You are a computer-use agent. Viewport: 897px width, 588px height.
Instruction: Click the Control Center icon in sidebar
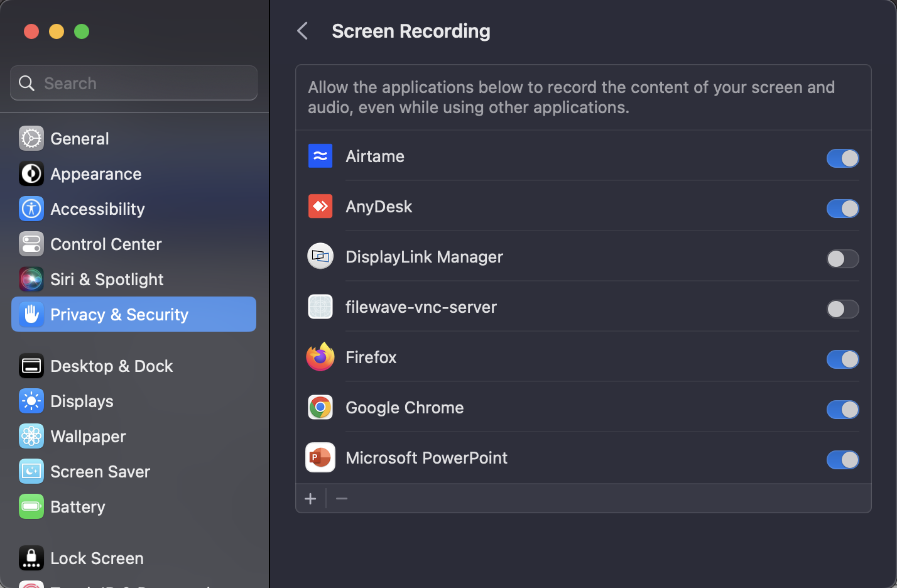point(31,244)
